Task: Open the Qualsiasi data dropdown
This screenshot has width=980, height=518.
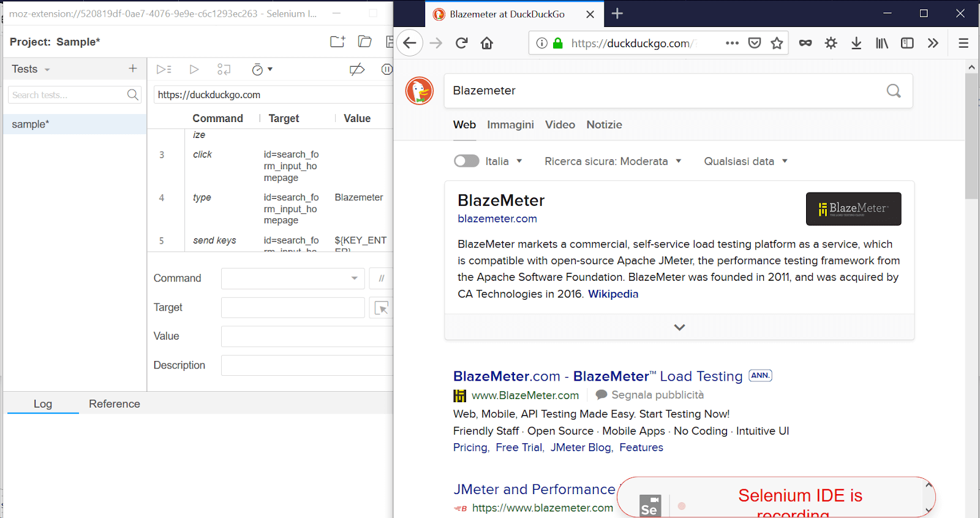Action: click(745, 161)
